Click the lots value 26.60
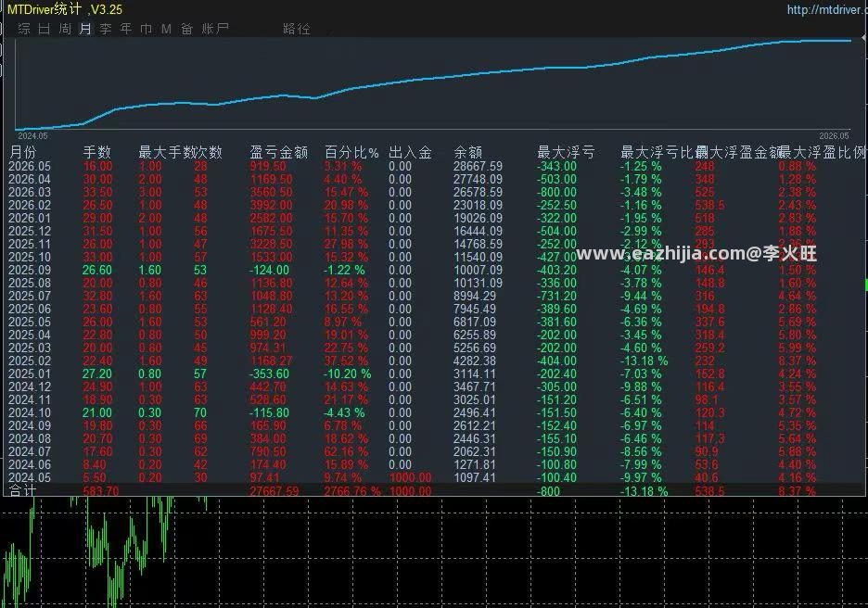Viewport: 868px width, 608px height. [x=96, y=270]
